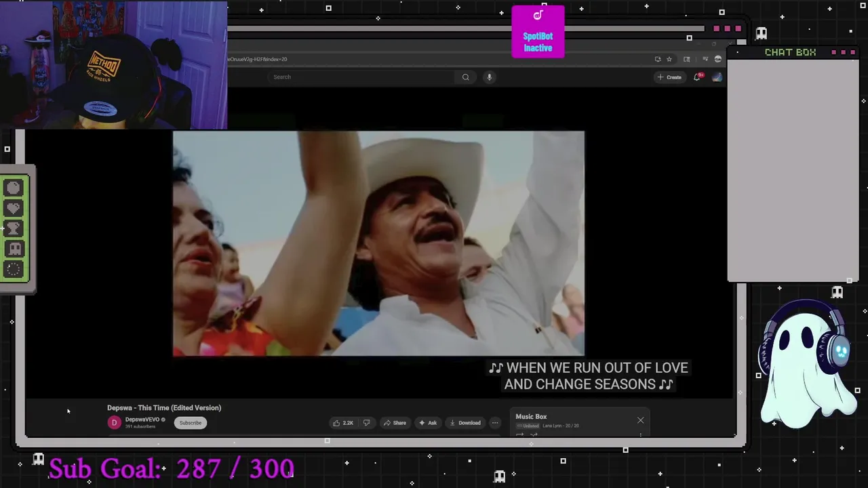Click the install app icon in address bar
This screenshot has width=868, height=488.
coord(658,59)
